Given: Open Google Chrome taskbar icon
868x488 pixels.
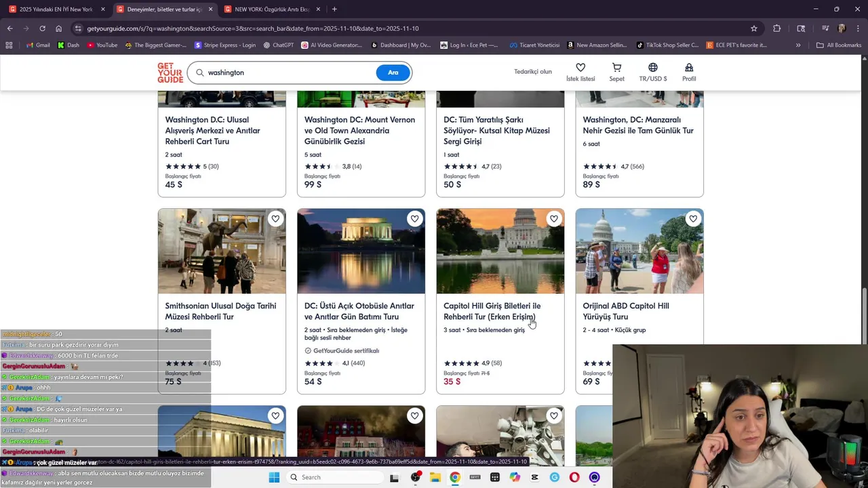Looking at the screenshot, I should [x=455, y=477].
